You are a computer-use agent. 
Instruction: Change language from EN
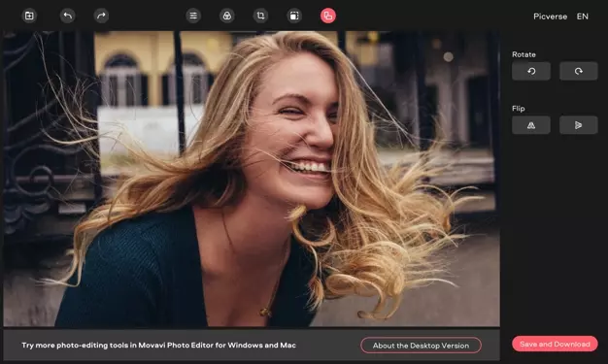click(582, 17)
